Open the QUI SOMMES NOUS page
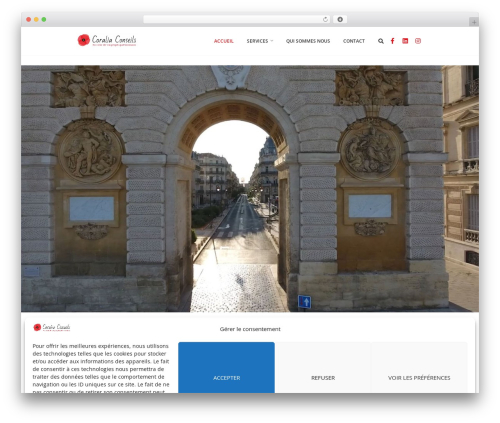 308,41
